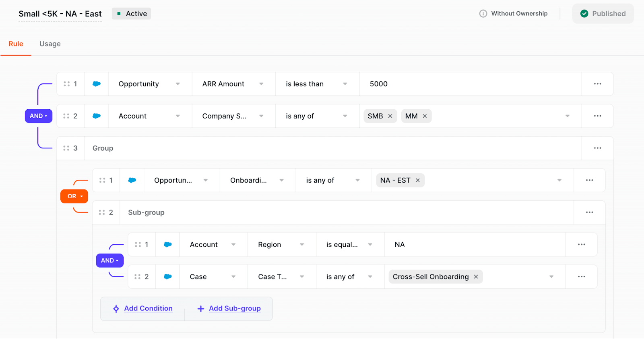Grab drag handle of Onboarding NA - EST row
The image size is (644, 339).
point(102,180)
